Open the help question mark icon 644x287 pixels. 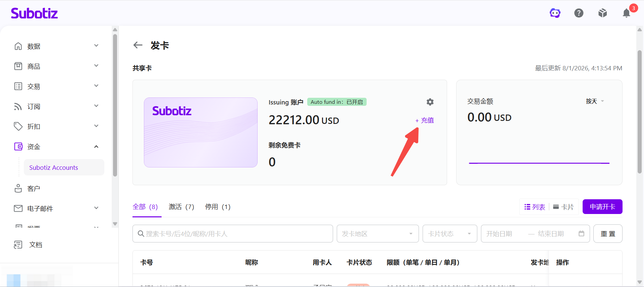click(579, 13)
